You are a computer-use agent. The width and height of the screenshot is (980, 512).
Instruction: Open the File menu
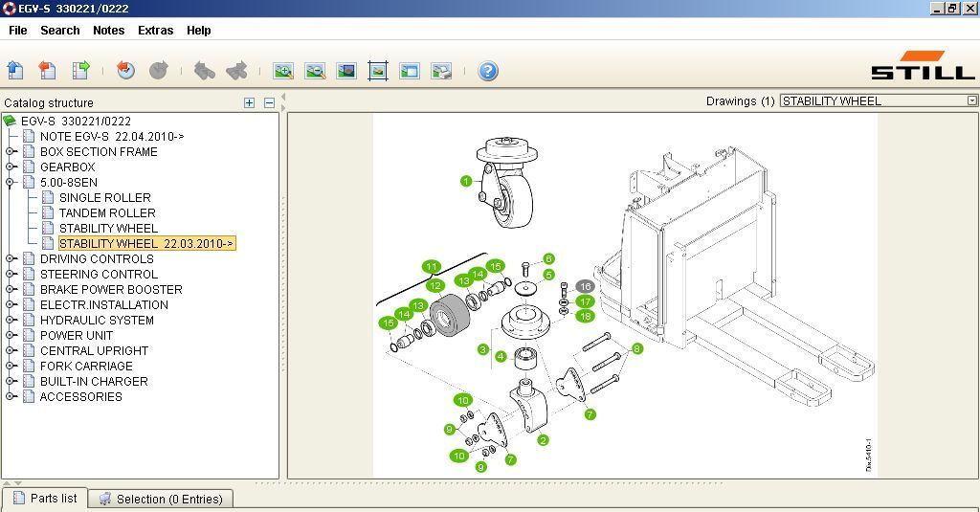click(x=17, y=30)
